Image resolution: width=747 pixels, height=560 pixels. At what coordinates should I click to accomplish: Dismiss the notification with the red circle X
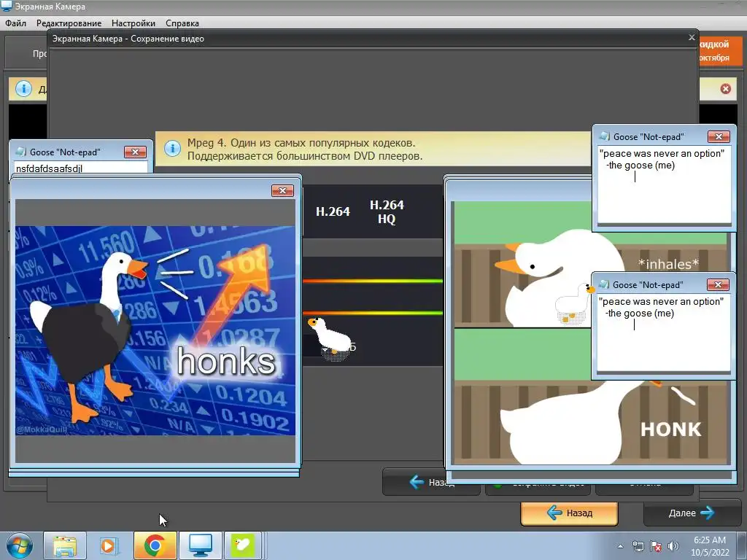tap(726, 88)
